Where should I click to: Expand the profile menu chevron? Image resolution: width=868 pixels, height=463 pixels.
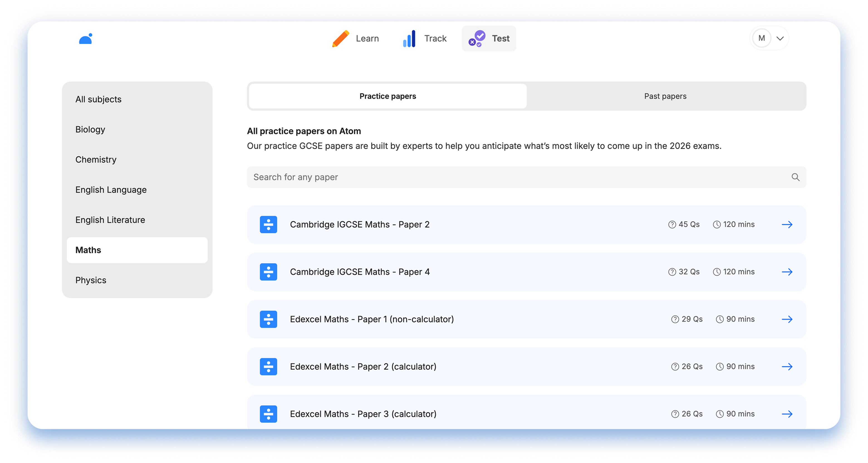click(780, 38)
